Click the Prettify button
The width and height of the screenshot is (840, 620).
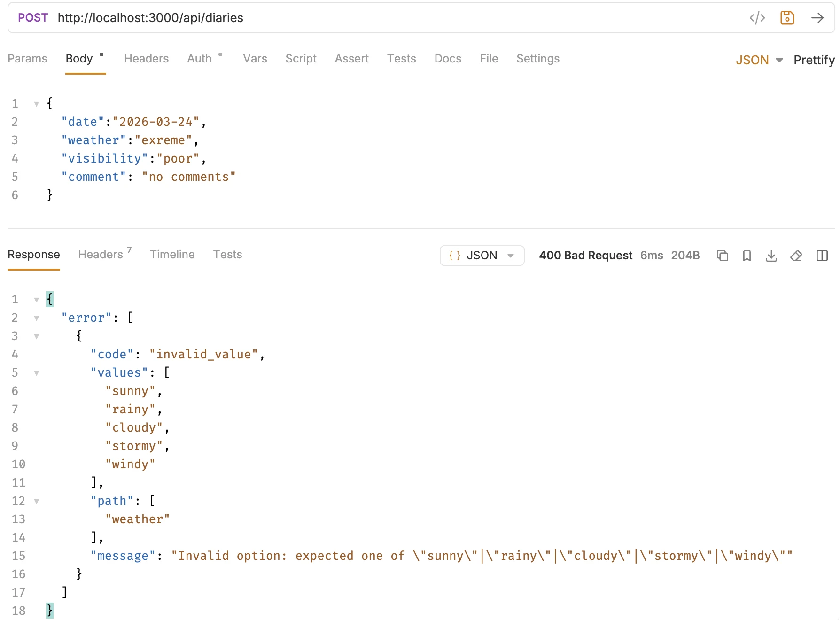pyautogui.click(x=814, y=60)
